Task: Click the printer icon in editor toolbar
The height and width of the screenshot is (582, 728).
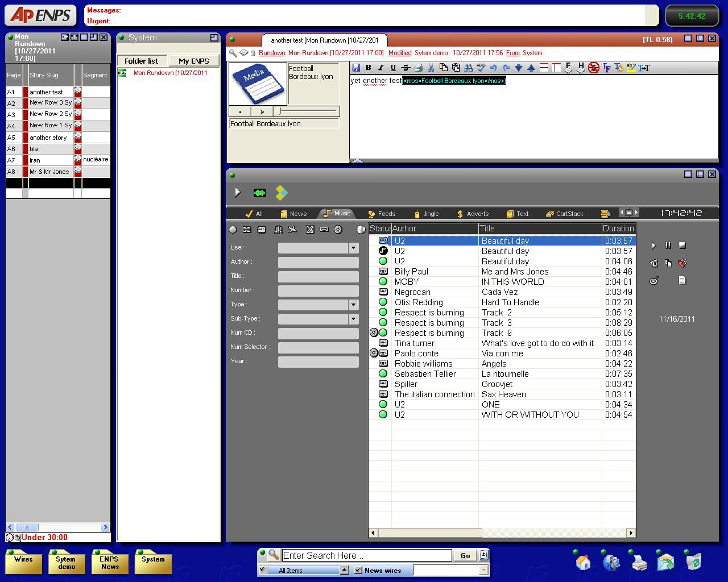Action: coord(419,68)
